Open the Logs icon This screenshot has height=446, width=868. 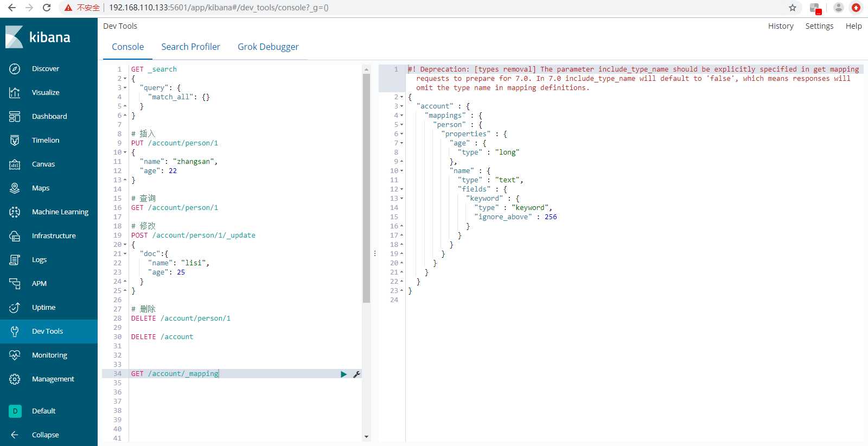tap(15, 260)
